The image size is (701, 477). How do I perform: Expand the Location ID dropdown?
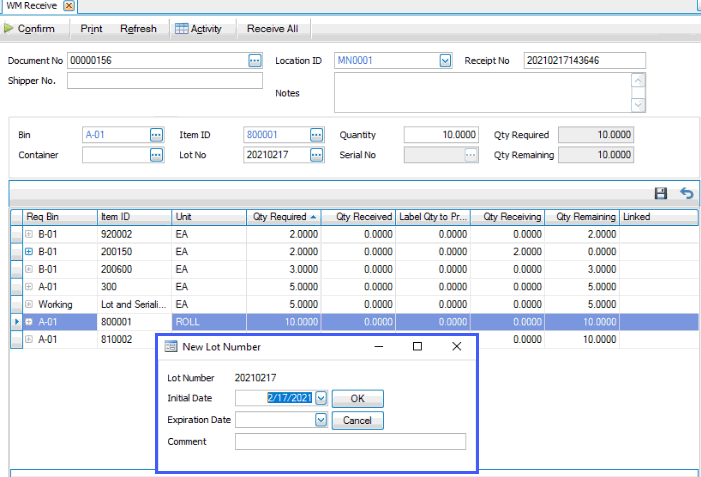click(445, 61)
